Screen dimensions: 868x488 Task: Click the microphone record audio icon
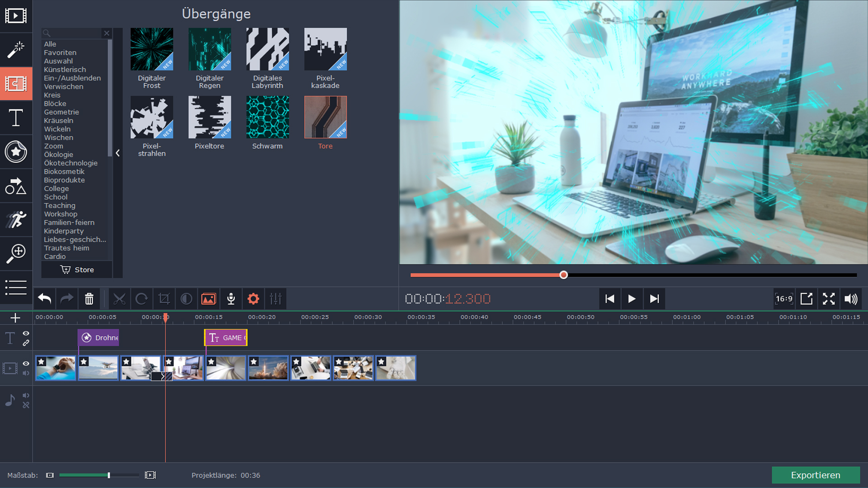pos(231,299)
